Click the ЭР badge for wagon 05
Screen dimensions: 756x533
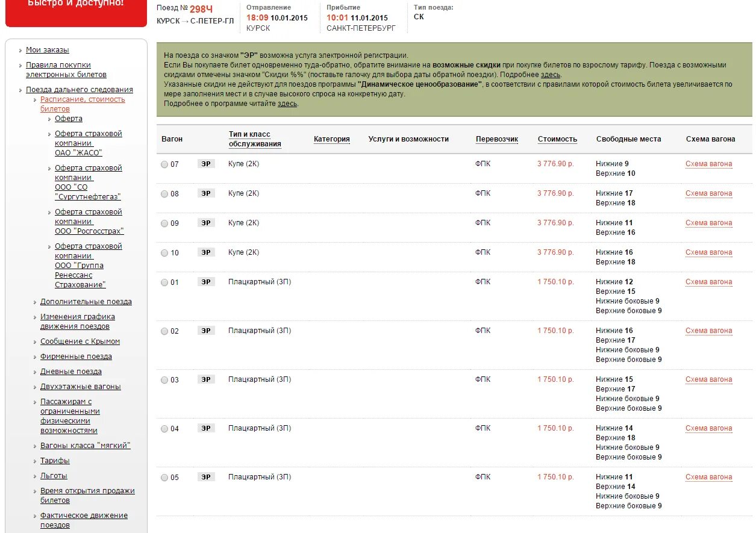click(x=206, y=477)
